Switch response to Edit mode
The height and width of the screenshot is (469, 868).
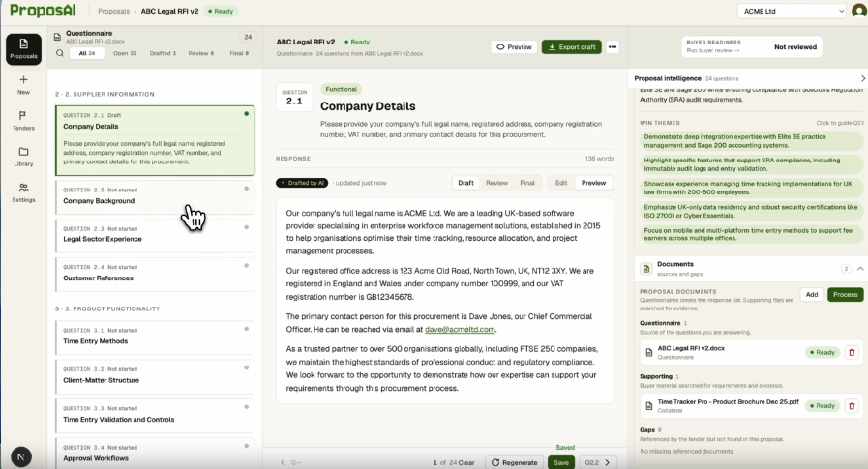pyautogui.click(x=561, y=183)
